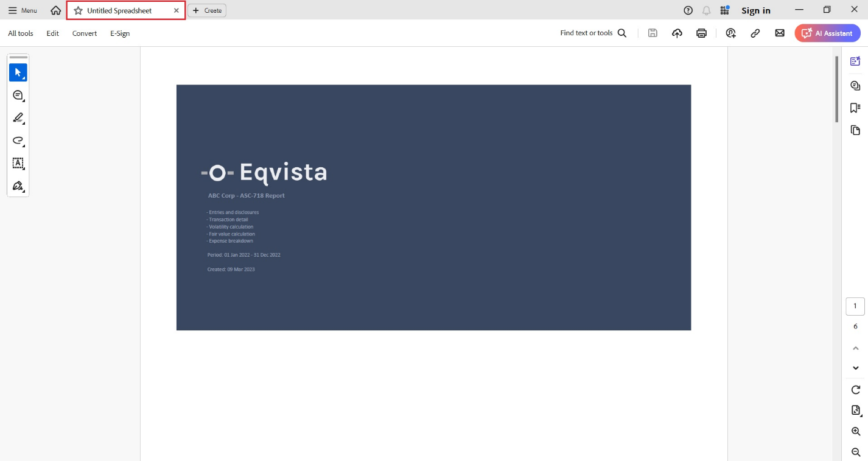Click the '- Transaction detail' line
Image resolution: width=868 pixels, height=461 pixels.
[x=227, y=220]
